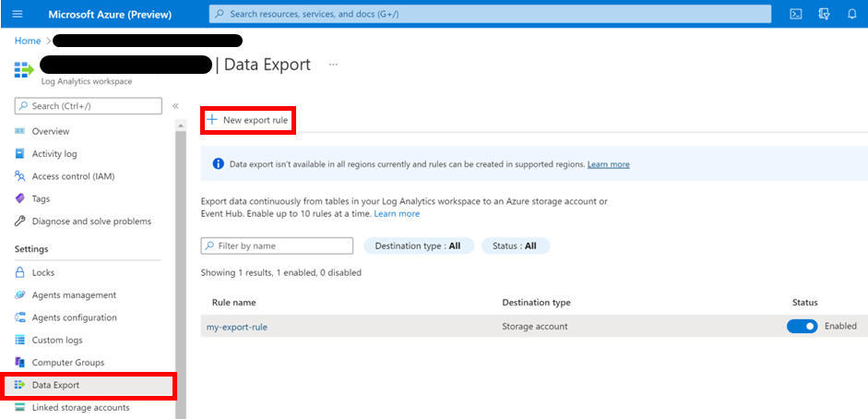
Task: Click the Home breadcrumb link
Action: tap(28, 41)
